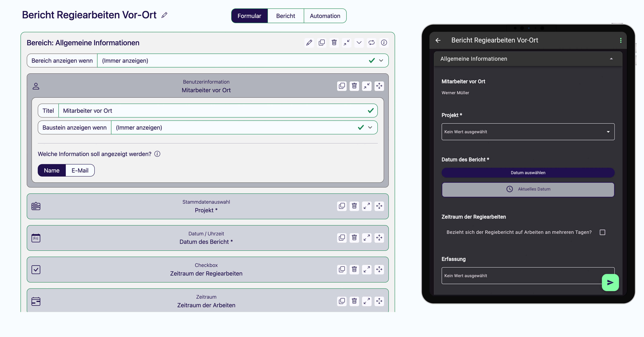Click move handle on Datum des Bericht block
644x337 pixels.
(379, 238)
